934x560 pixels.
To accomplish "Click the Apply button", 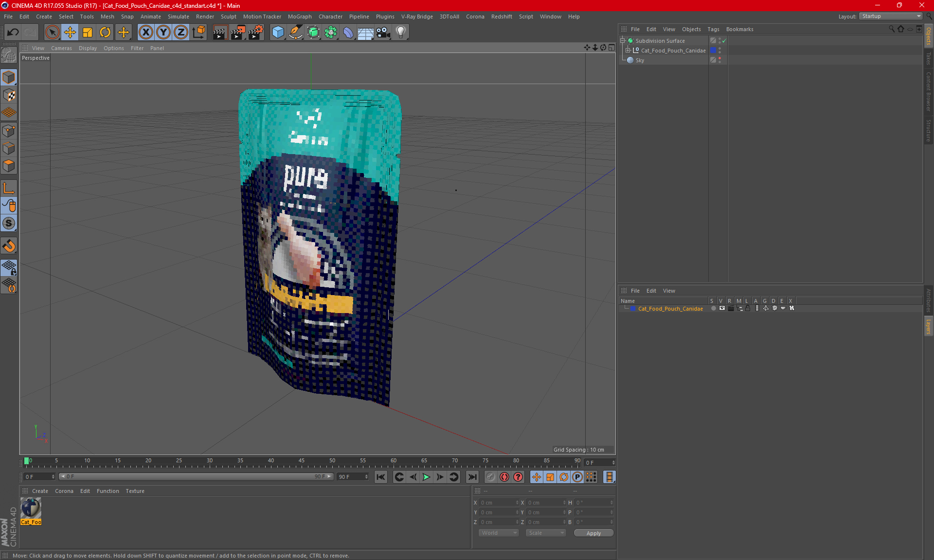I will tap(593, 533).
